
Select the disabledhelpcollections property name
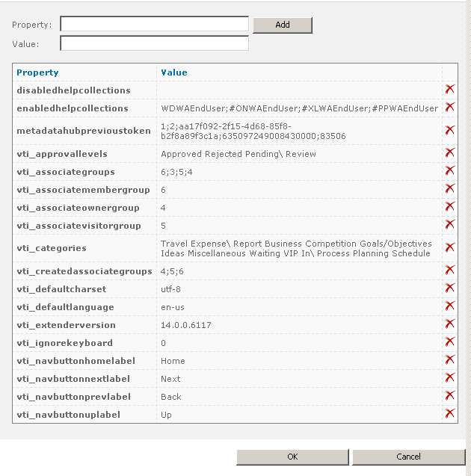pos(73,90)
